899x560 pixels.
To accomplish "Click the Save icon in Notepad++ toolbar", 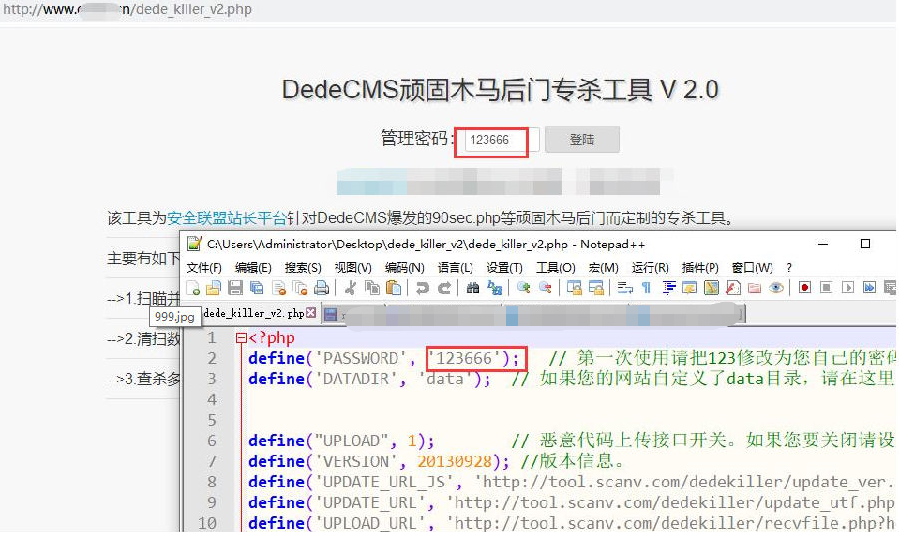I will [x=235, y=288].
